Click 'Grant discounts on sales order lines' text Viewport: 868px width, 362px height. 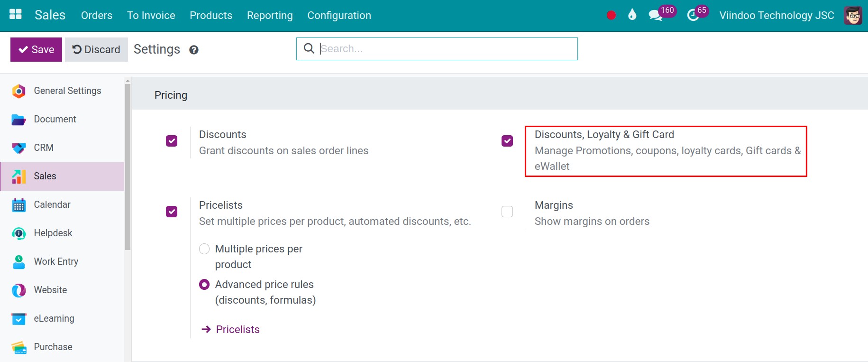point(283,150)
